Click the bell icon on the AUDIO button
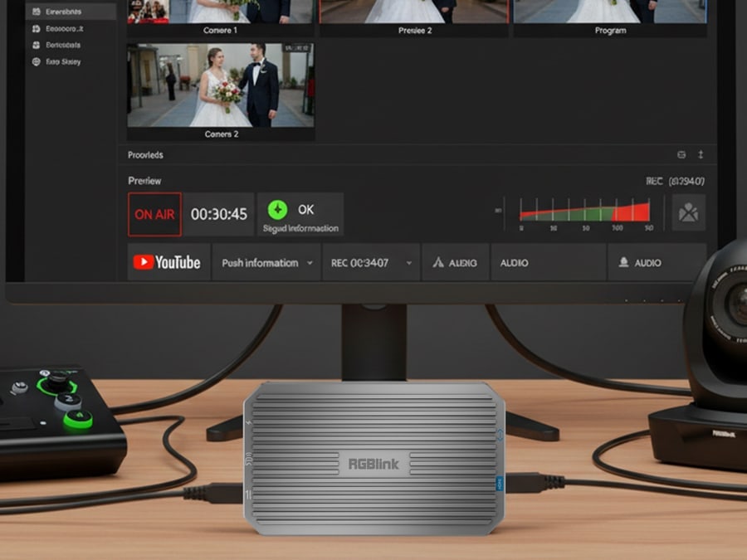The width and height of the screenshot is (747, 560). click(623, 262)
